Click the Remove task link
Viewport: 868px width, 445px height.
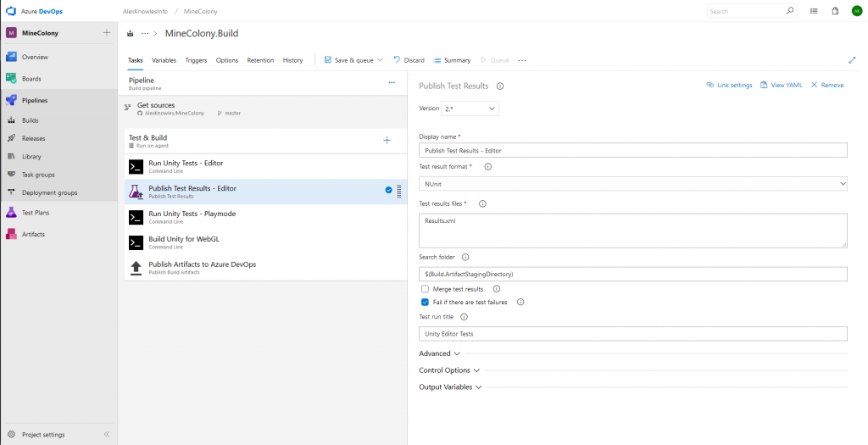(827, 85)
